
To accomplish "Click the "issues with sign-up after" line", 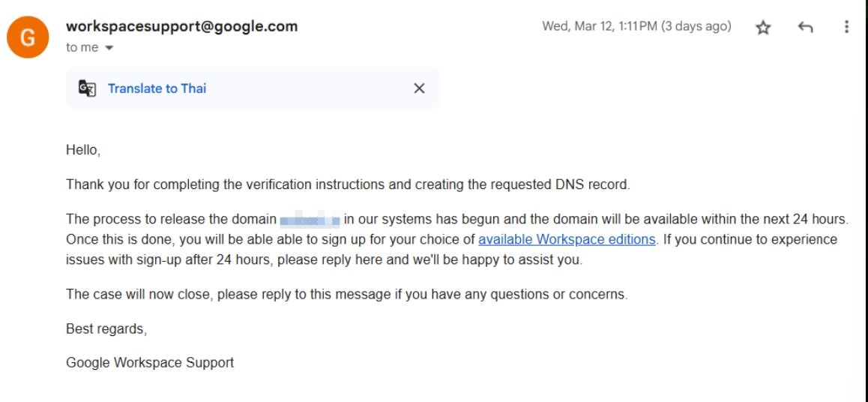I will click(325, 259).
